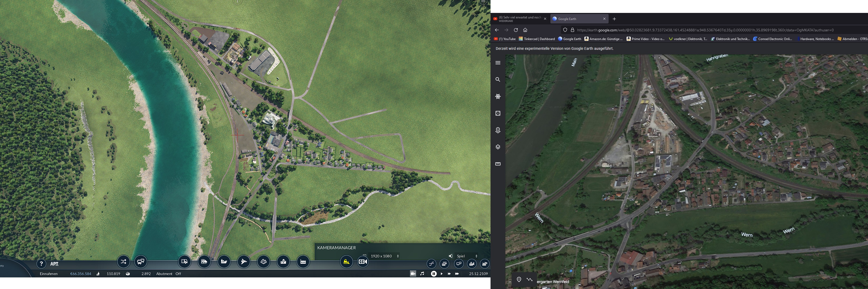This screenshot has width=868, height=289.
Task: Click the Einnahmen income value €66.356.584
Action: [81, 274]
